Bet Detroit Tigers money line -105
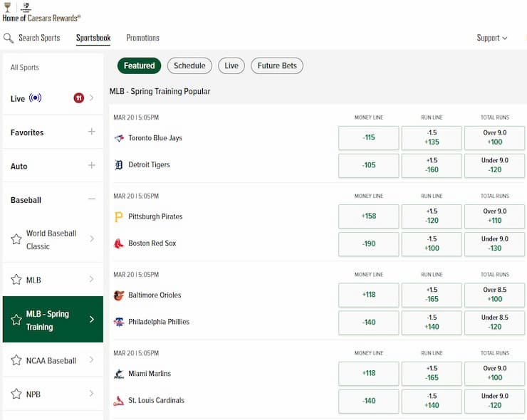The height and width of the screenshot is (420, 527). 369,165
